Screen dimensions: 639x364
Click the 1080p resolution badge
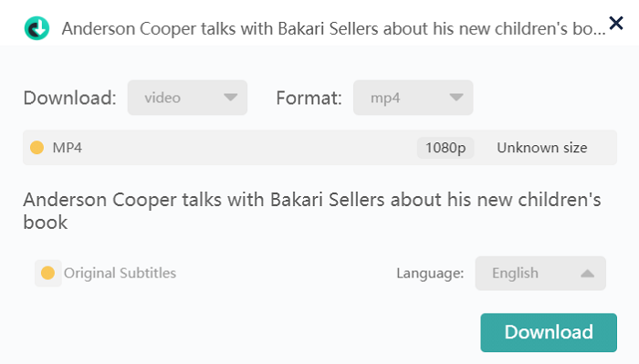click(x=445, y=148)
